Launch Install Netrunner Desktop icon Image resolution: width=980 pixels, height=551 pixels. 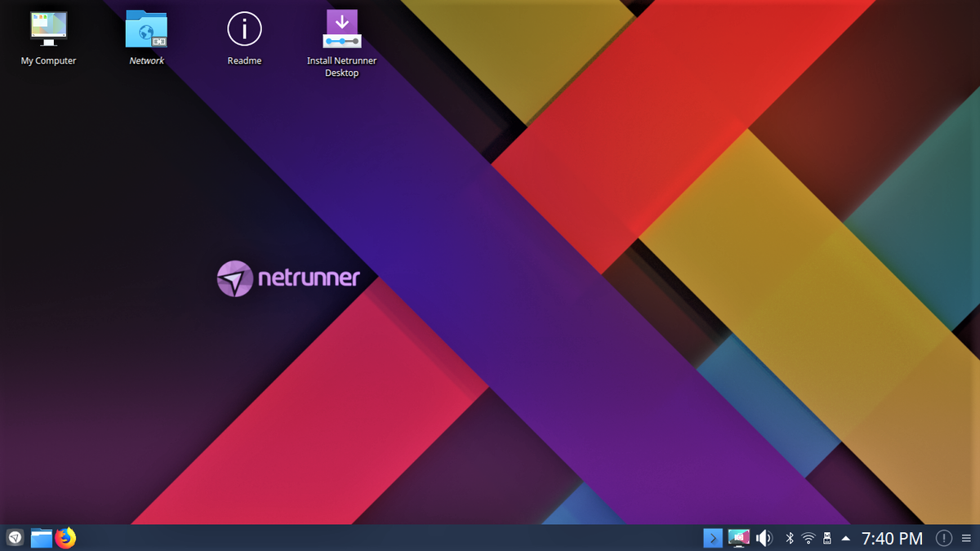coord(342,29)
